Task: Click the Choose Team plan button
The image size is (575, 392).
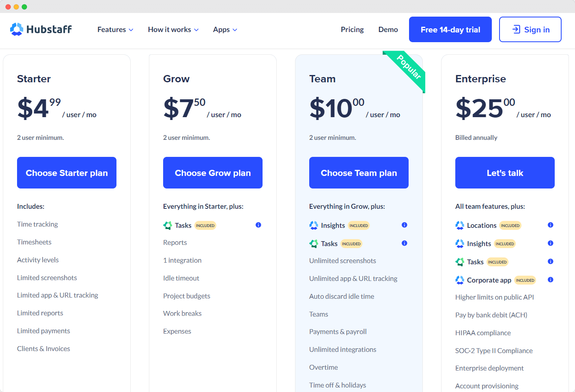Action: (359, 173)
